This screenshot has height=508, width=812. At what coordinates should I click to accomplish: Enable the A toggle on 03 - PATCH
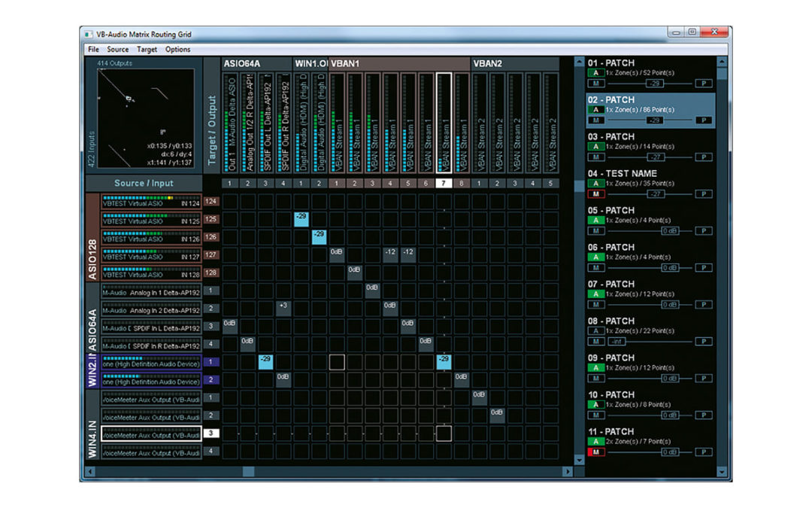(595, 148)
